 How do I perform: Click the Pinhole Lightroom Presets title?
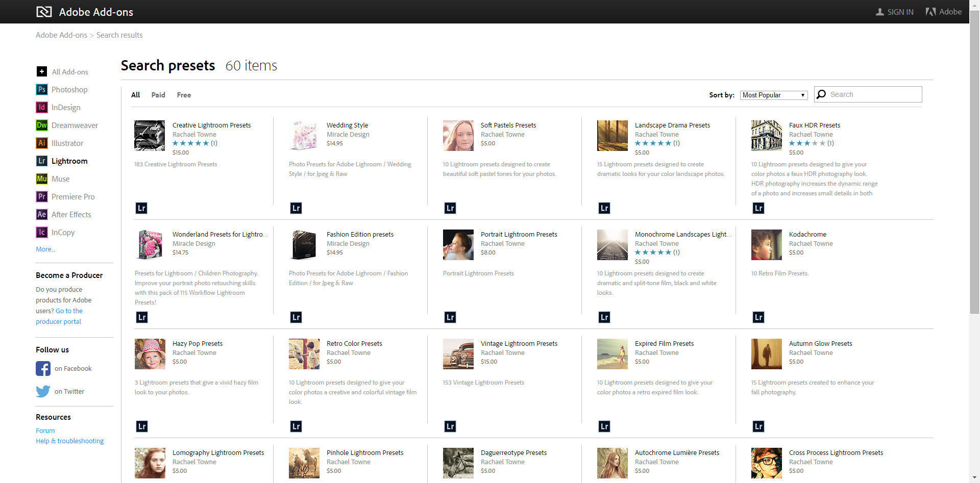click(x=365, y=453)
